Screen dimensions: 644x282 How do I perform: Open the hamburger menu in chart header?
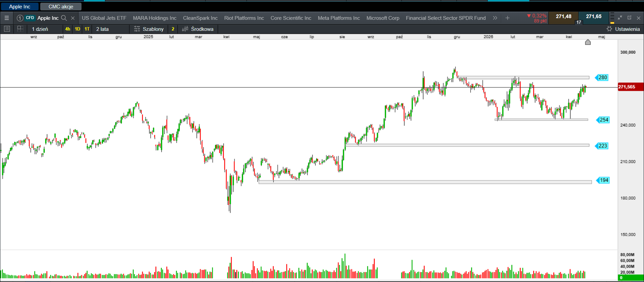click(7, 18)
